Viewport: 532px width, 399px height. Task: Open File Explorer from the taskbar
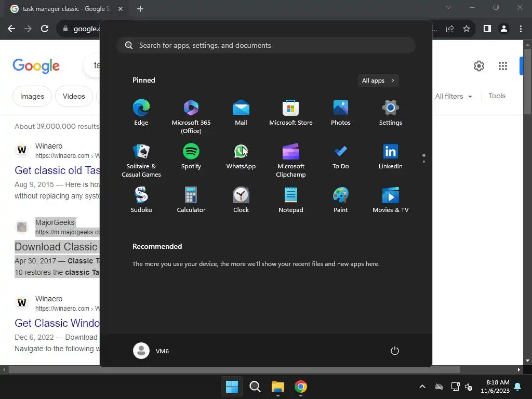pyautogui.click(x=277, y=387)
